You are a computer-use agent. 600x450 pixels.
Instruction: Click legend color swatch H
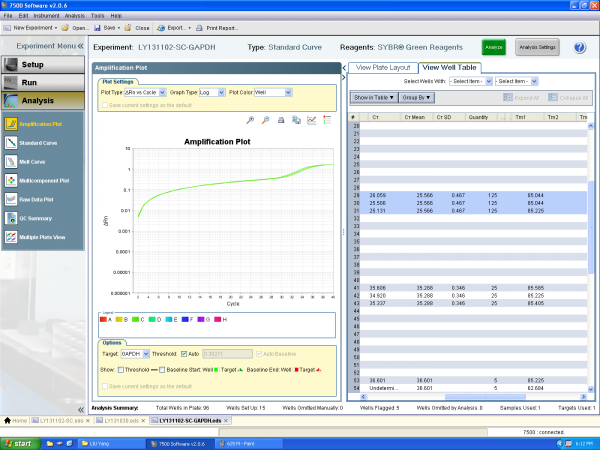(x=218, y=319)
